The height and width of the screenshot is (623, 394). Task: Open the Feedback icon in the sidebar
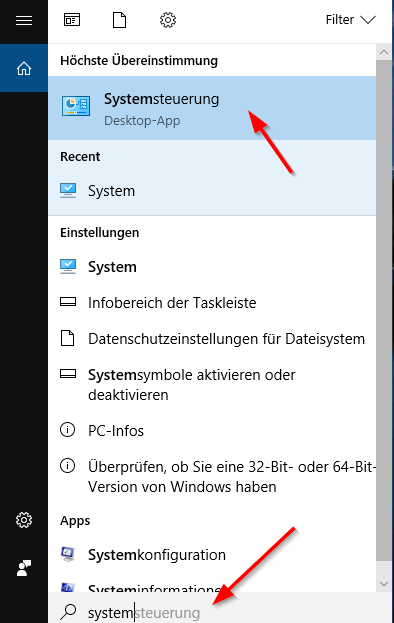24,568
